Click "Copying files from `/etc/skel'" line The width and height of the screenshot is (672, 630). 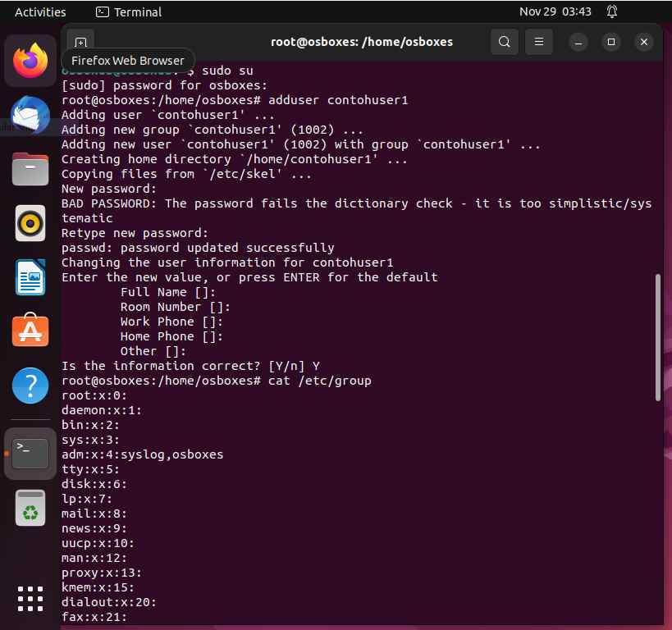[x=186, y=174]
